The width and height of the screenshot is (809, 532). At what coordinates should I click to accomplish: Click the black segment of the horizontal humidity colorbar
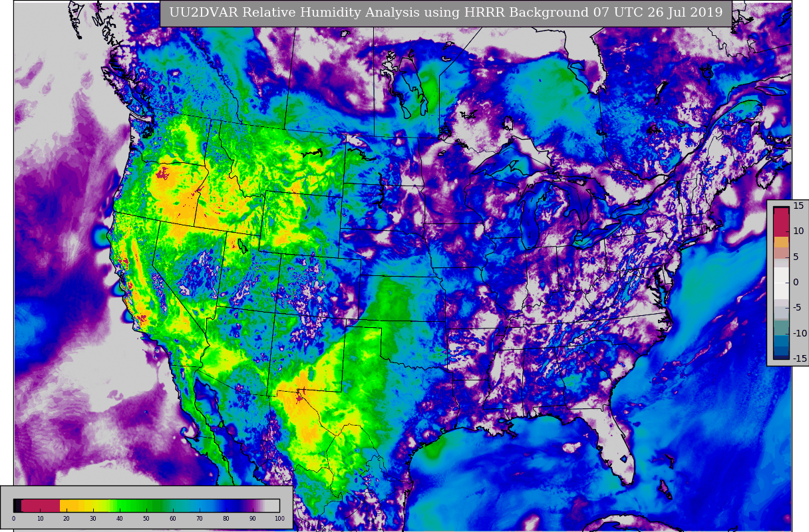click(x=17, y=505)
